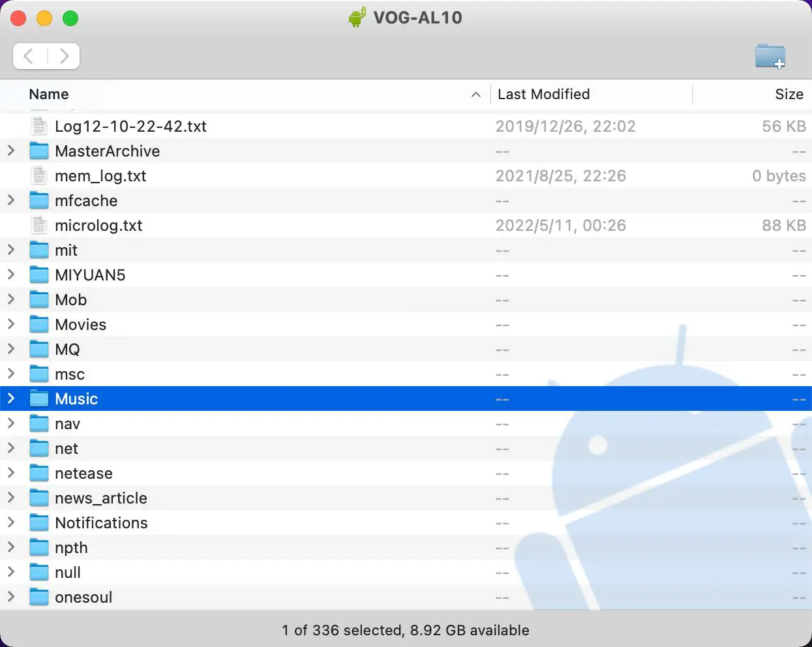Expand the nav folder chevron
Image resolution: width=812 pixels, height=647 pixels.
click(x=11, y=423)
